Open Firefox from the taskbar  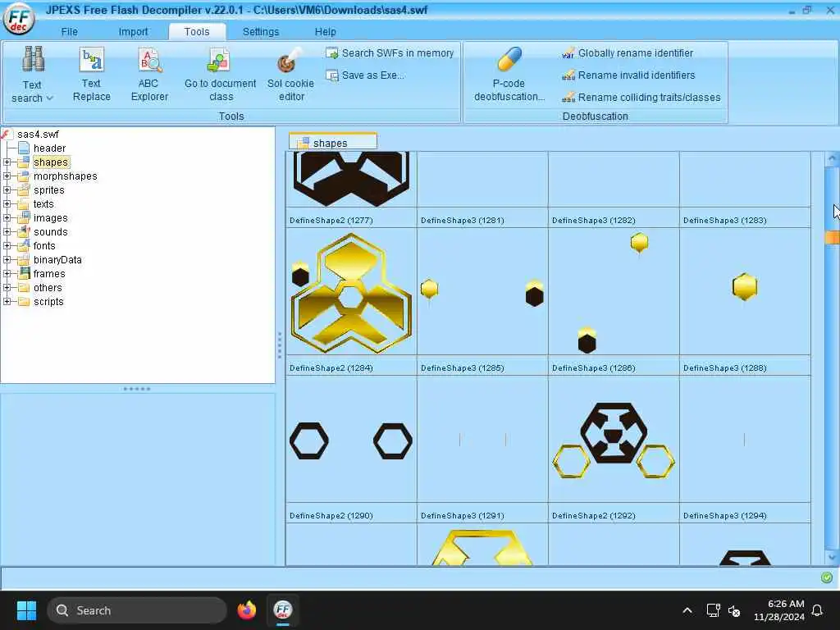246,610
